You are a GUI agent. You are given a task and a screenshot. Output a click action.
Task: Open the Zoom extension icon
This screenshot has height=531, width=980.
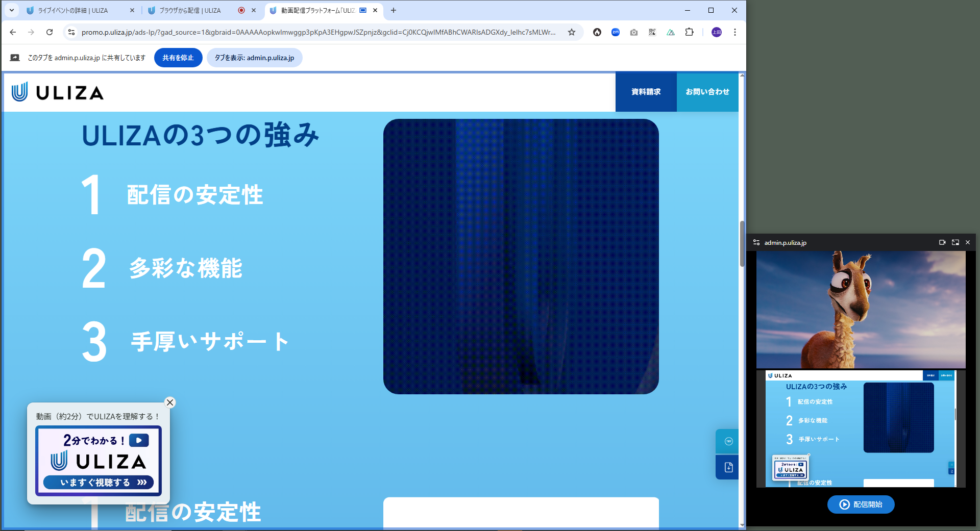(x=616, y=32)
